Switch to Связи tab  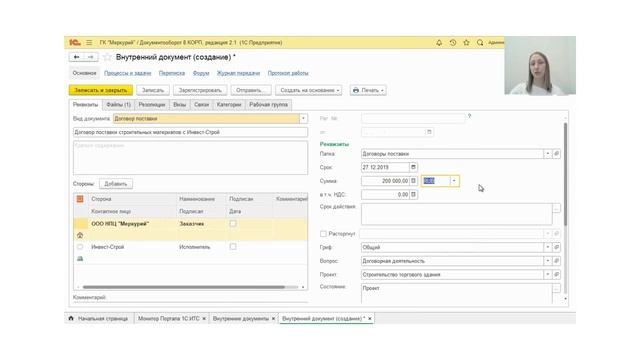[x=201, y=104]
